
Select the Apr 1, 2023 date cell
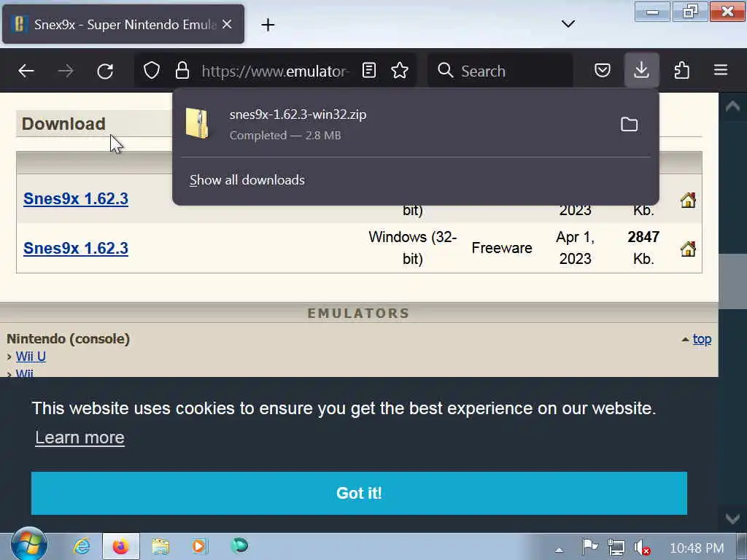575,248
